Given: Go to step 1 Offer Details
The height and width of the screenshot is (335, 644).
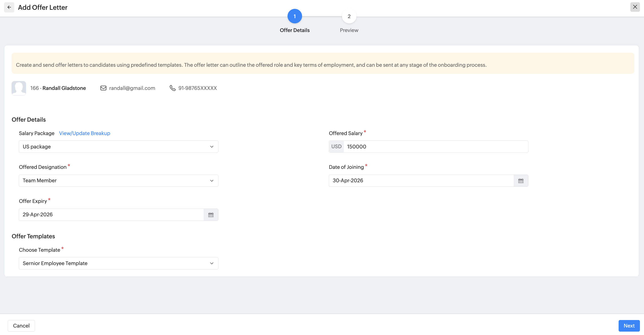Looking at the screenshot, I should tap(295, 16).
